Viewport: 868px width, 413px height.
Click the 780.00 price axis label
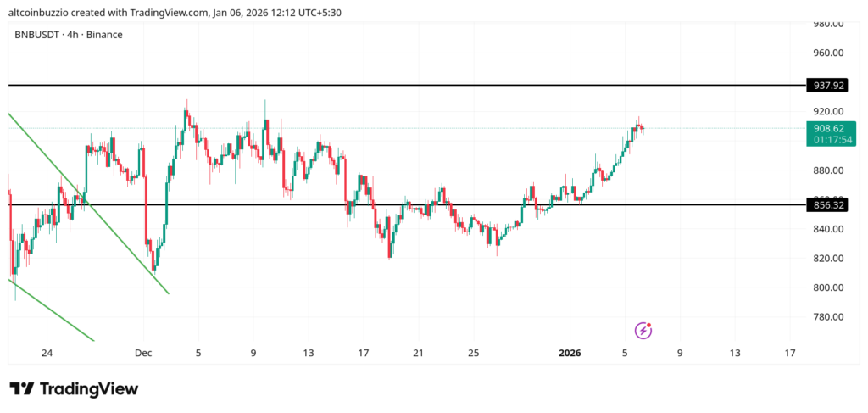(x=827, y=317)
